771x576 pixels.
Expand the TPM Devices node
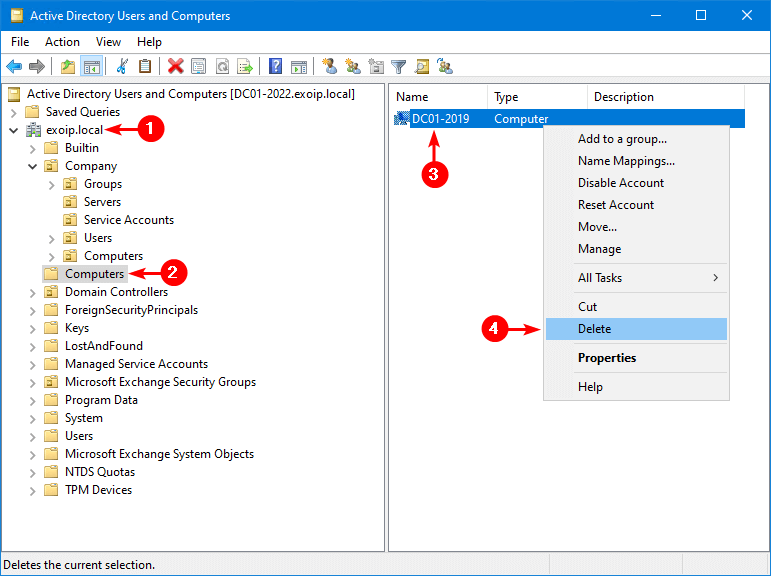[x=32, y=491]
